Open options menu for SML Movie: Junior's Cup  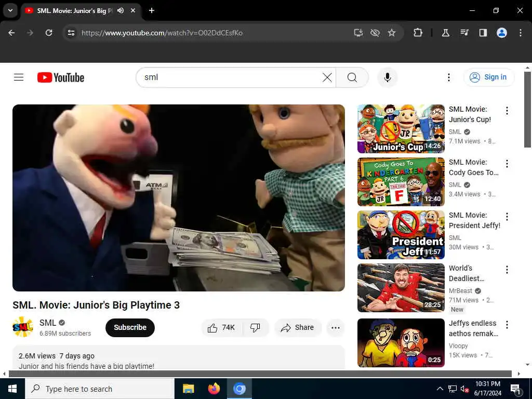(507, 111)
